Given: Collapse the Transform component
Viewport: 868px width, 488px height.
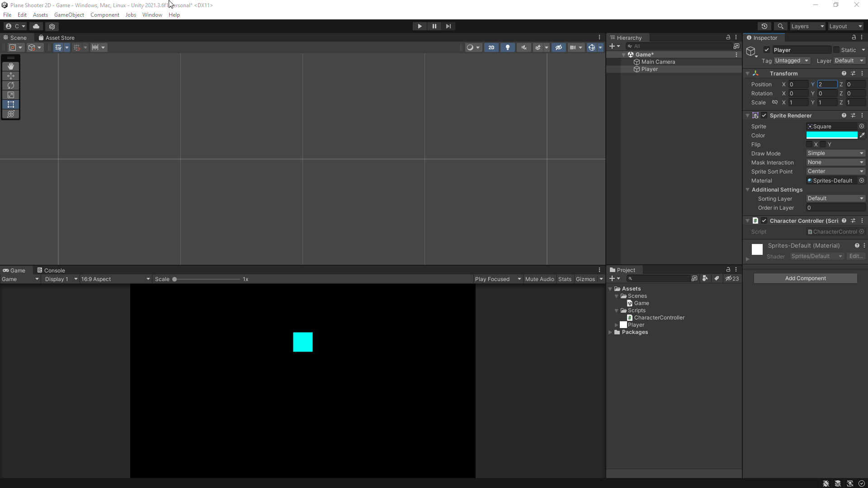Looking at the screenshot, I should (748, 73).
